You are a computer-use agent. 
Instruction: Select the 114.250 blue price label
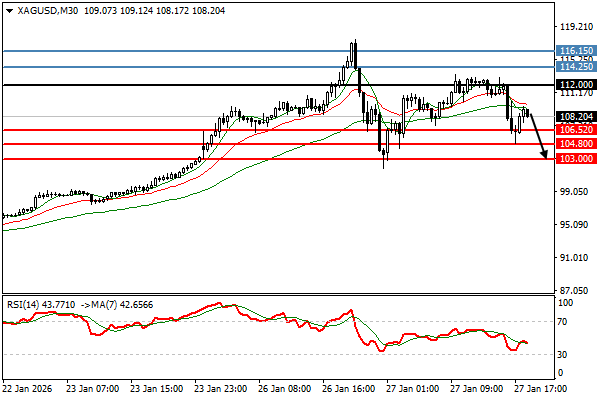tap(577, 66)
